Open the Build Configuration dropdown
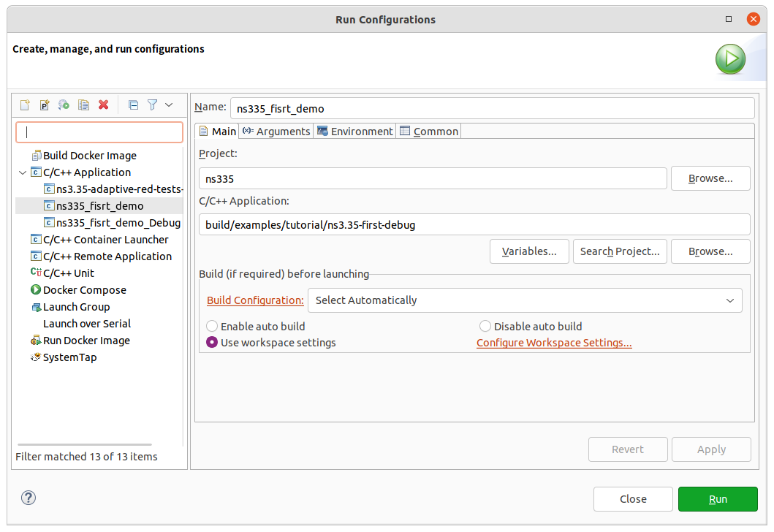The height and width of the screenshot is (532, 774). click(525, 300)
